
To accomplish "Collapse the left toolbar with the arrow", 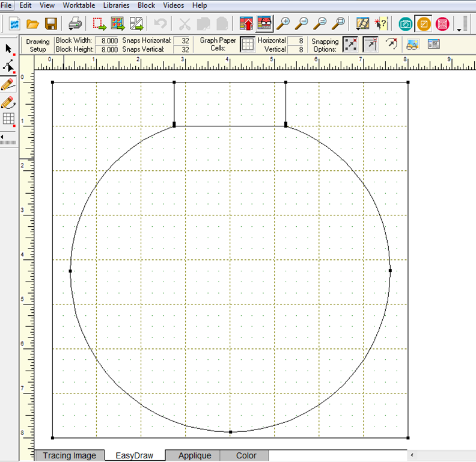I will (2, 137).
